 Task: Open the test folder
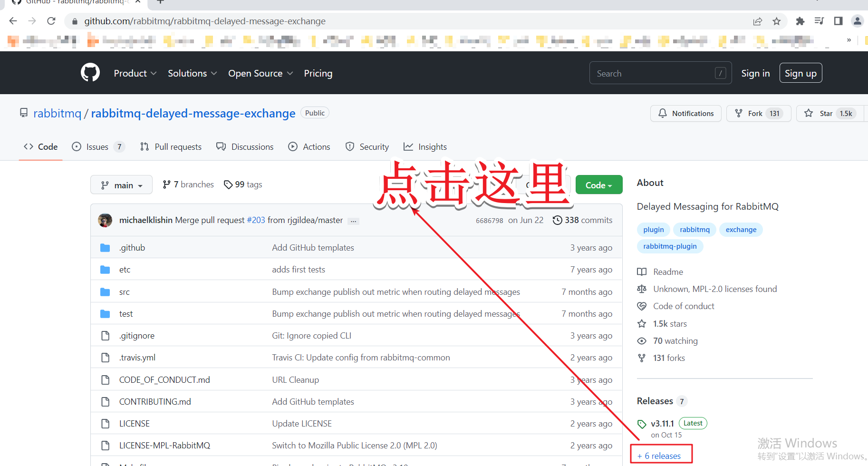pos(126,314)
